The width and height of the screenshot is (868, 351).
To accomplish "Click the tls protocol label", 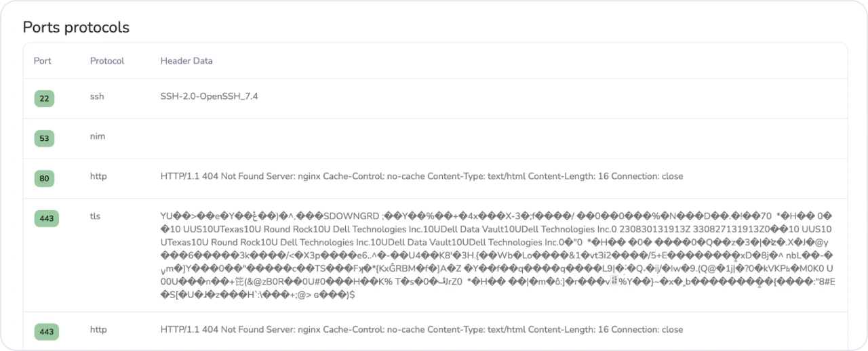I will point(95,216).
